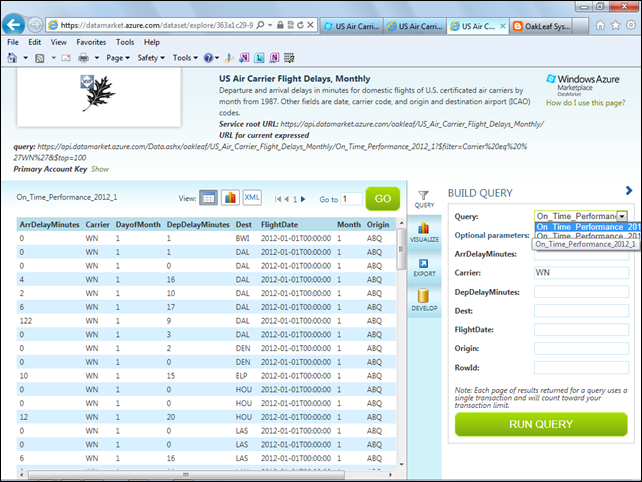
Task: Click the FlightDate column header
Action: coord(279,225)
